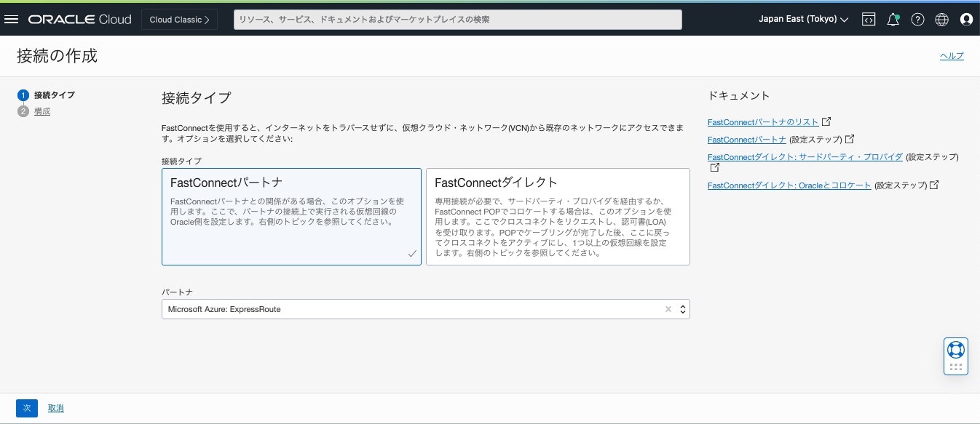This screenshot has width=980, height=424.
Task: Open the FastConnectパートナ setup steps link
Action: [746, 139]
